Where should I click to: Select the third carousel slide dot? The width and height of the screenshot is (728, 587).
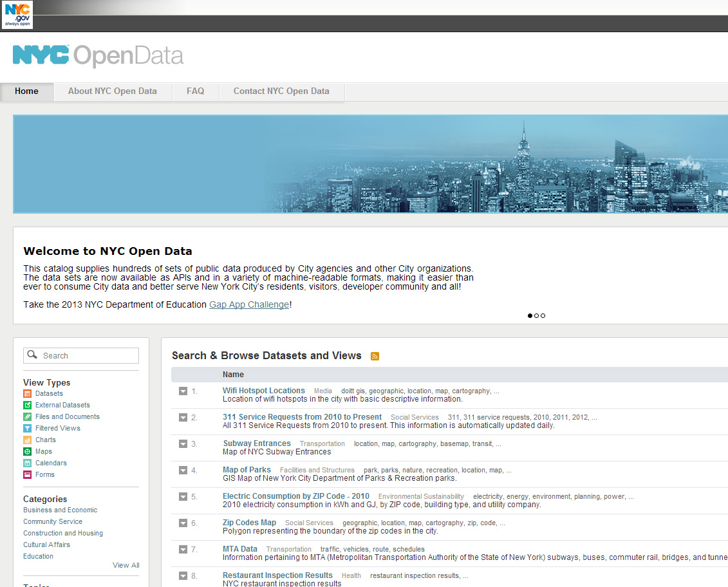pyautogui.click(x=543, y=315)
